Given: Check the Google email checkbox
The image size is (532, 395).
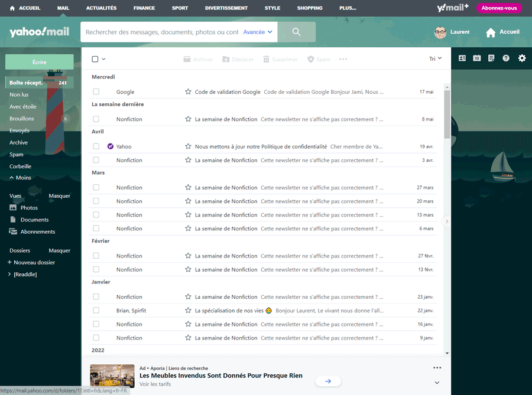Looking at the screenshot, I should coord(96,92).
